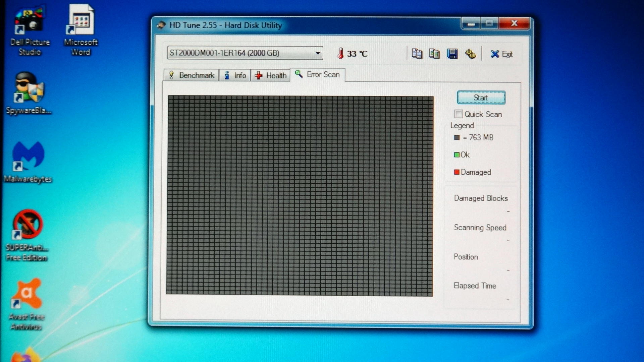Image resolution: width=644 pixels, height=362 pixels.
Task: Click the Exit button in toolbar
Action: point(501,54)
